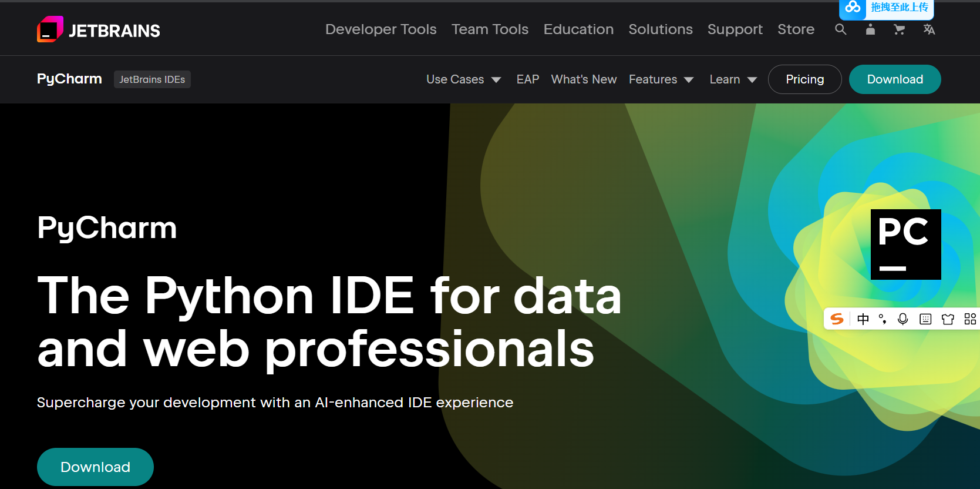This screenshot has height=489, width=980.
Task: Toggle the punctuation mode icon in IME bar
Action: point(883,319)
